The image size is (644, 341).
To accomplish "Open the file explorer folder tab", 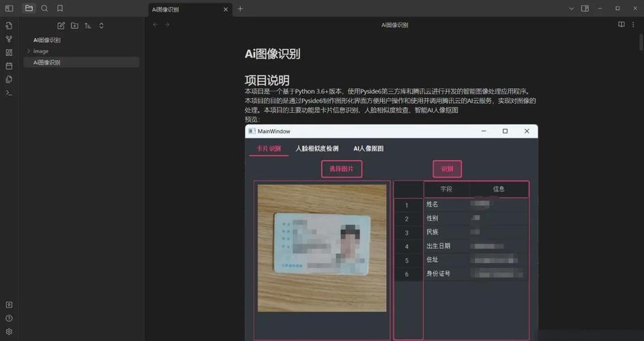I will 29,8.
